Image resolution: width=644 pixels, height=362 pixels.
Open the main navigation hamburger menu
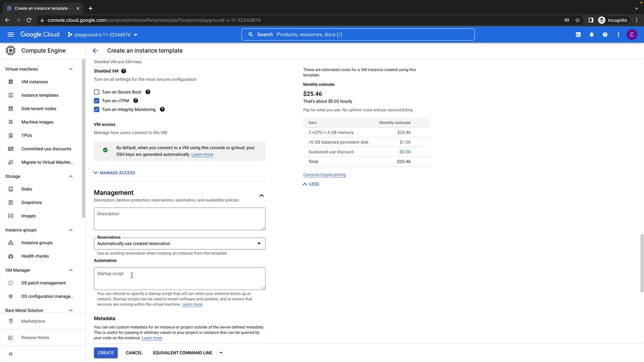point(11,35)
